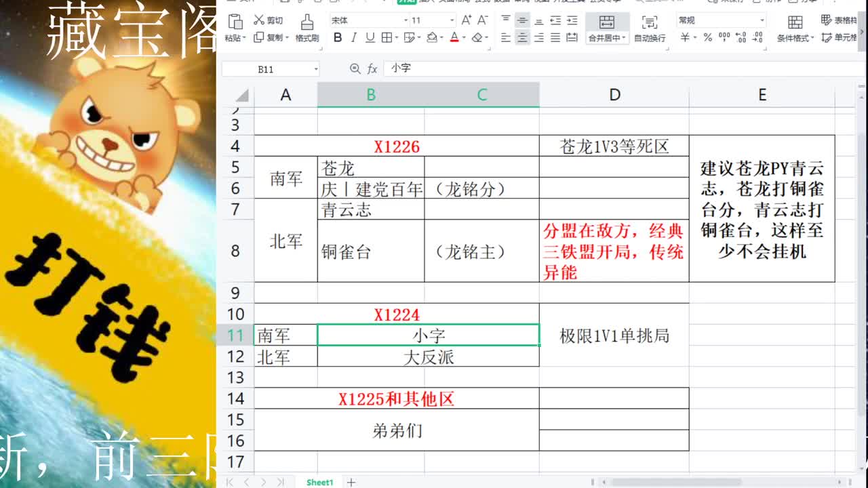Click the formula bar showing 小字
This screenshot has height=488, width=868.
point(624,68)
